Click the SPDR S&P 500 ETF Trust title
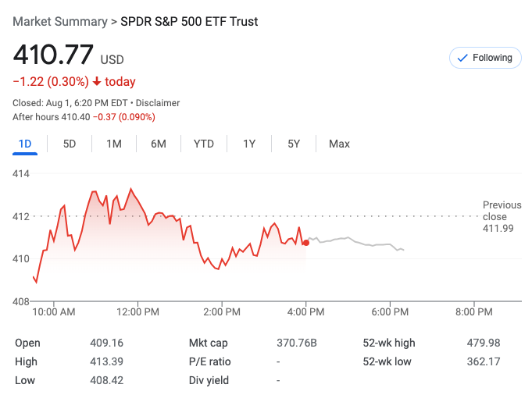The image size is (532, 395). (x=189, y=22)
